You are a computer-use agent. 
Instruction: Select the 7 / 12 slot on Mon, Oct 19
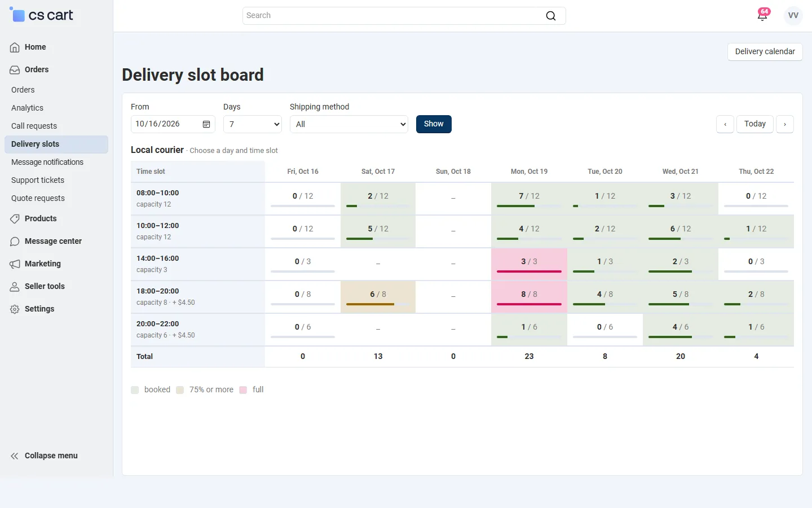[529, 199]
